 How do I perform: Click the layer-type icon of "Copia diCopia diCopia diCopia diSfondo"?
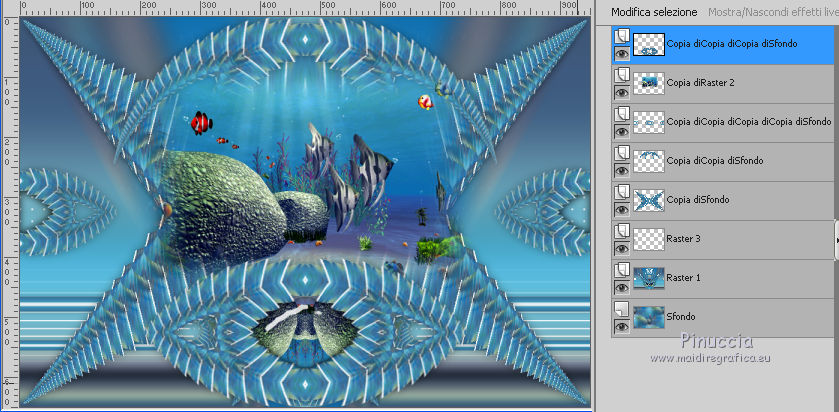[x=622, y=115]
